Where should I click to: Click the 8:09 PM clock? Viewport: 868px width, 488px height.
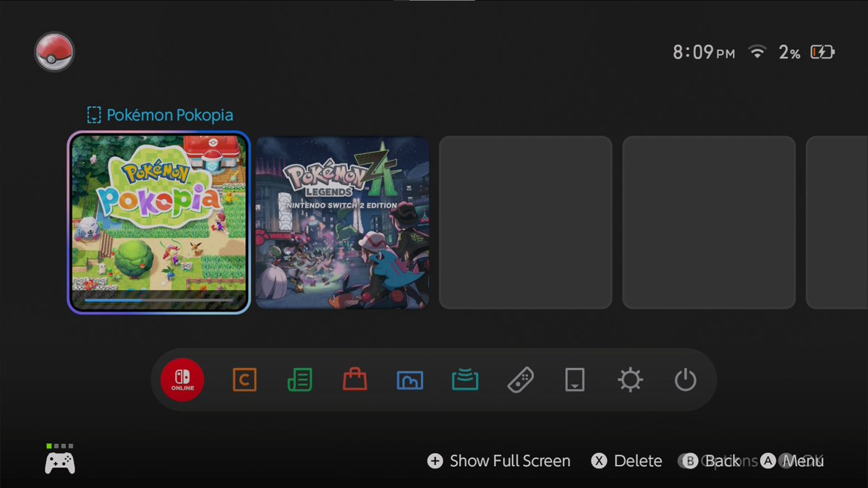(x=704, y=52)
